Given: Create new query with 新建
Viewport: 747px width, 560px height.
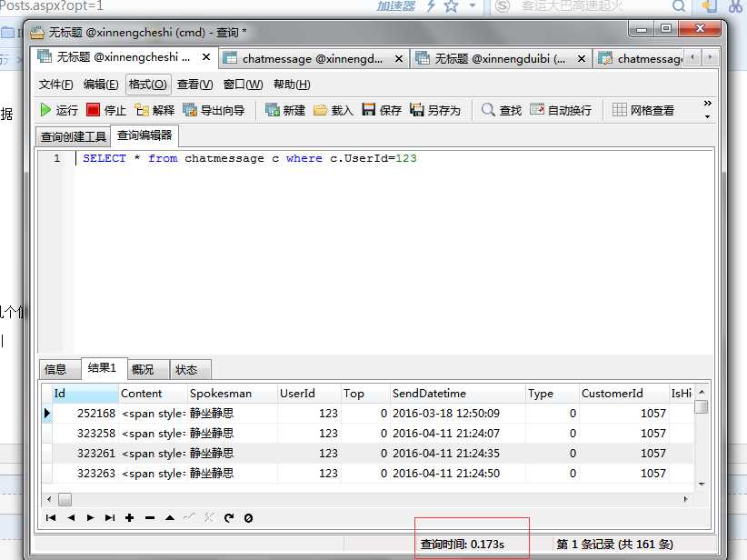Looking at the screenshot, I should [284, 110].
